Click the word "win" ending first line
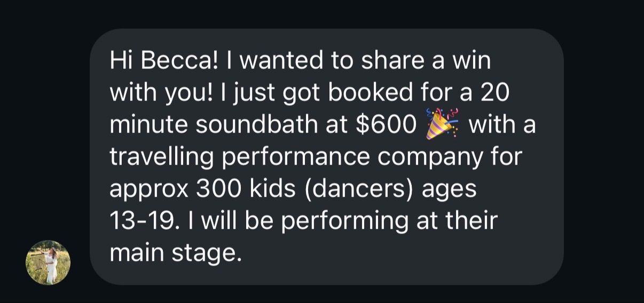Viewport: 644px width, 303px height. click(470, 61)
